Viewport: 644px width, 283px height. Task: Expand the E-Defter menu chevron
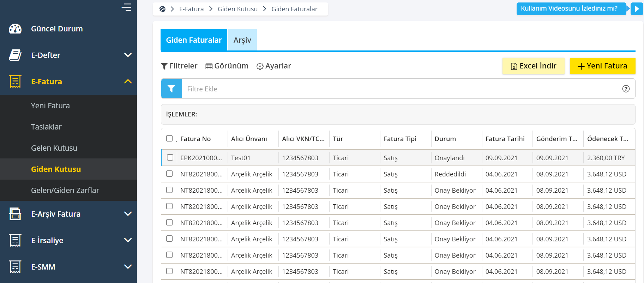coord(128,55)
